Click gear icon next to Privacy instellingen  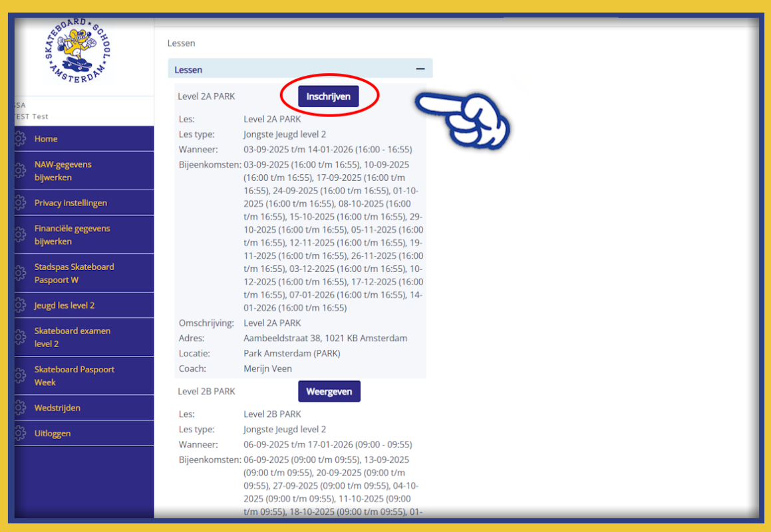(x=20, y=203)
